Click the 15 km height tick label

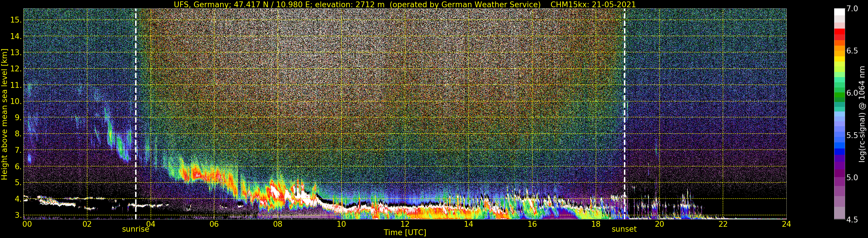point(16,20)
